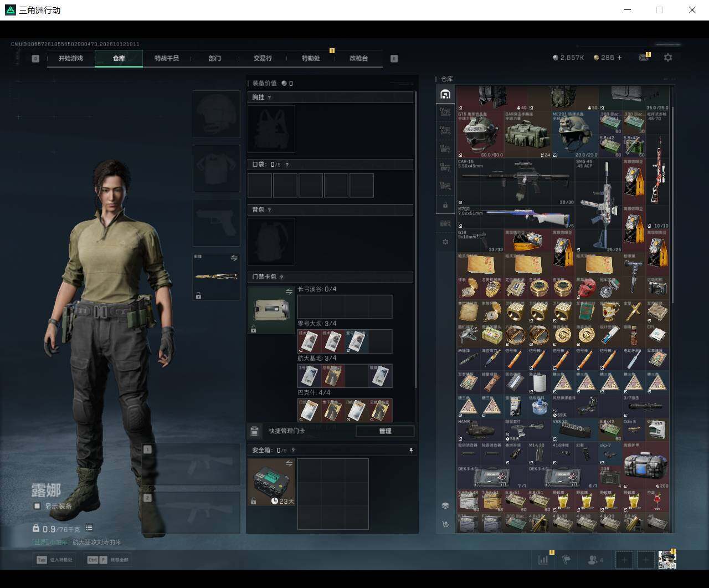Open help tooltip next to 门禁卡包
Viewport: 709px width, 588px height.
click(281, 277)
